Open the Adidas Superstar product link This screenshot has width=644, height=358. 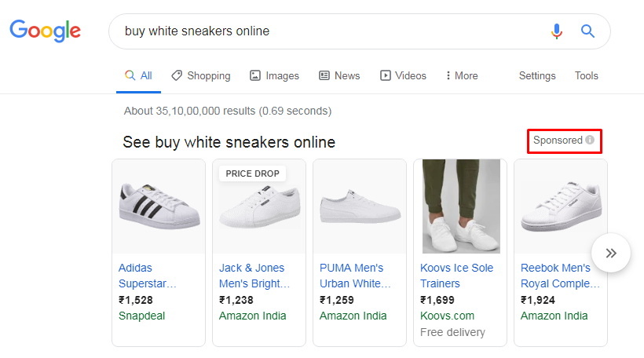pyautogui.click(x=148, y=276)
